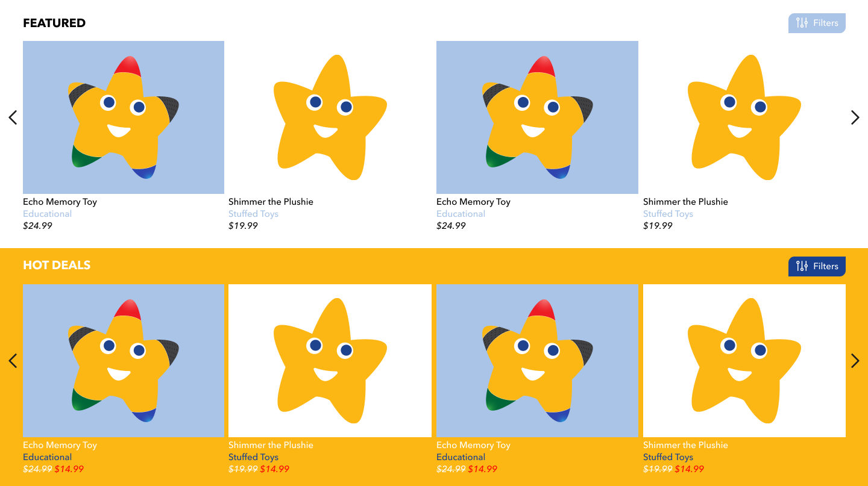Click the next arrow in the Featured carousel
Viewport: 868px width, 486px height.
pyautogui.click(x=855, y=117)
